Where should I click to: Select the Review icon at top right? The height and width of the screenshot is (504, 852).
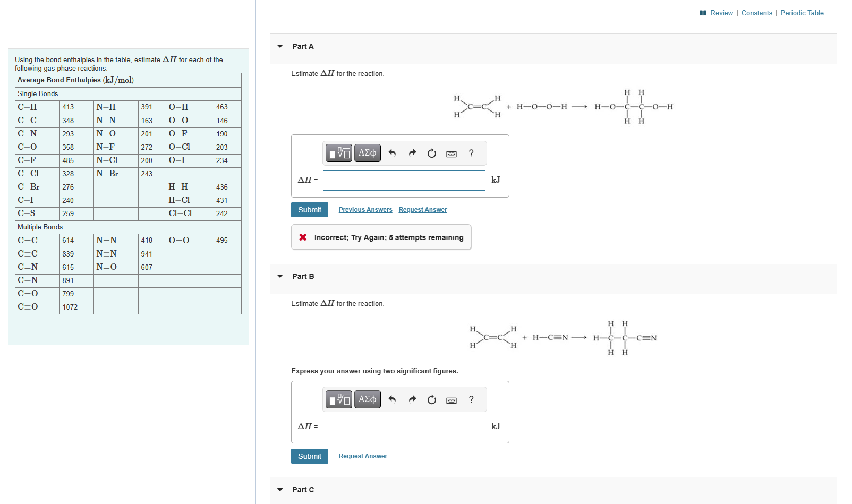point(703,13)
